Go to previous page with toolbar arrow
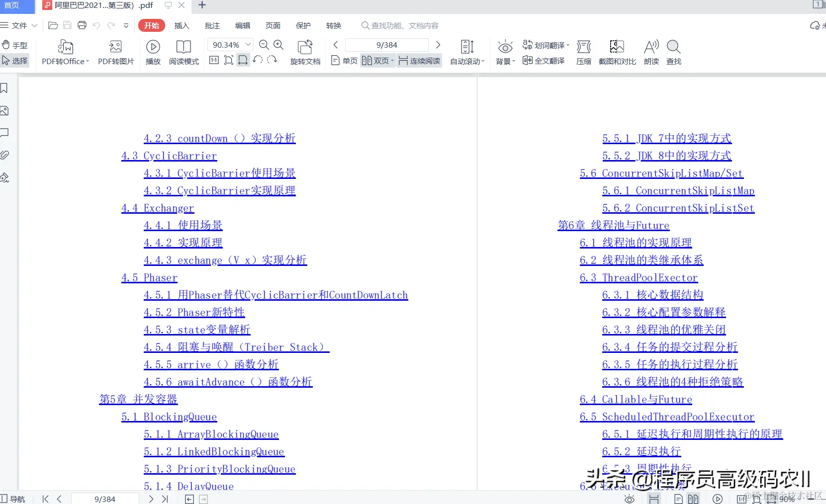Screen dimensions: 826x504 pyautogui.click(x=336, y=45)
